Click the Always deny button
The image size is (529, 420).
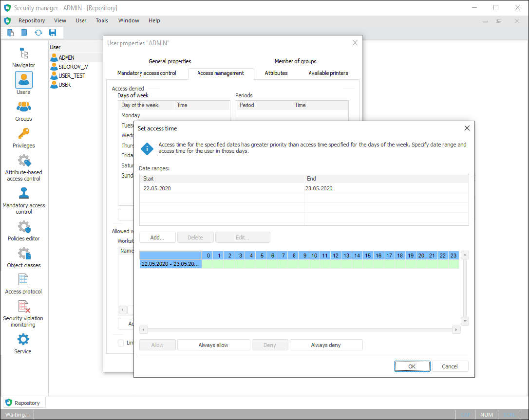(x=326, y=345)
